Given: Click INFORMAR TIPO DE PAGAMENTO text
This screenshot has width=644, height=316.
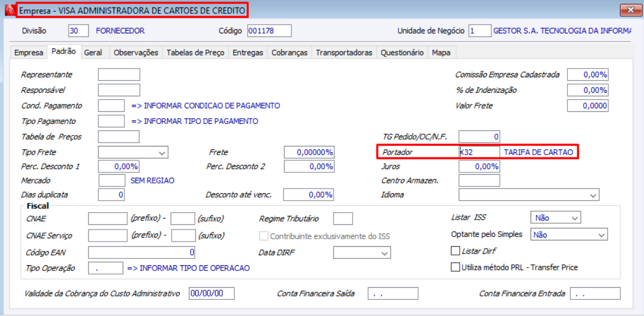Looking at the screenshot, I should coord(195,121).
